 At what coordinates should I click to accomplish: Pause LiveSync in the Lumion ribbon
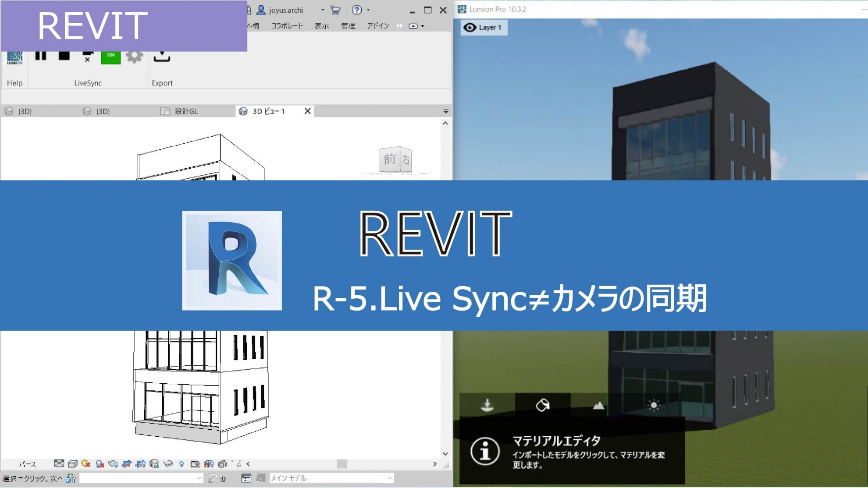tap(40, 56)
